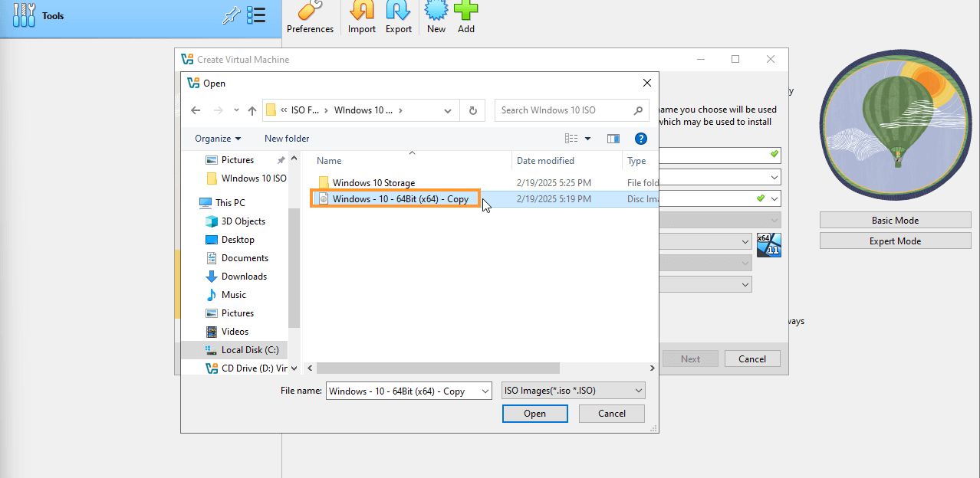The width and height of the screenshot is (980, 478).
Task: Open the Tools list menu icon
Action: (256, 15)
